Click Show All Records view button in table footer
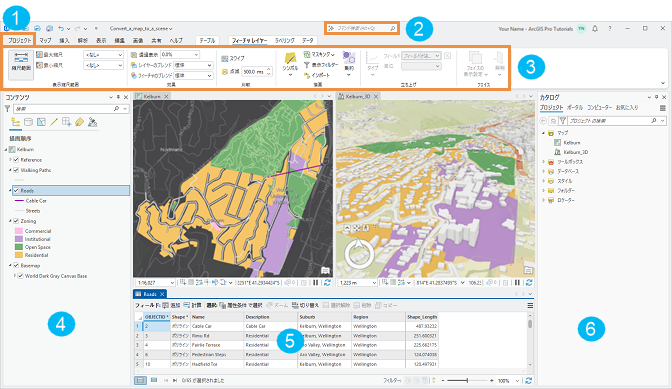Image resolution: width=672 pixels, height=389 pixels. pyautogui.click(x=140, y=380)
